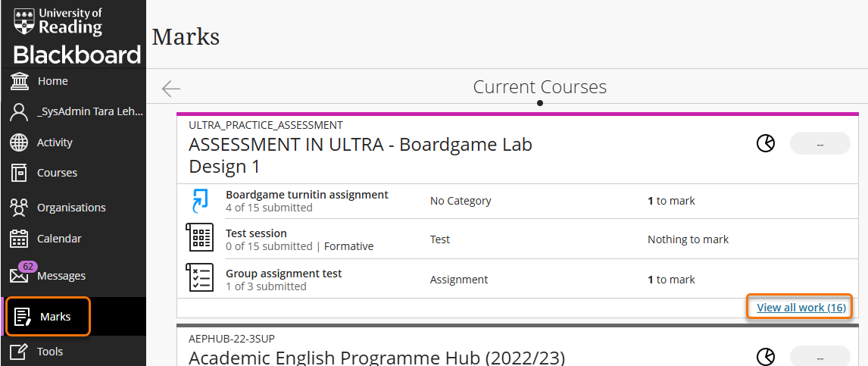Open View all work (16) link

[x=801, y=307]
